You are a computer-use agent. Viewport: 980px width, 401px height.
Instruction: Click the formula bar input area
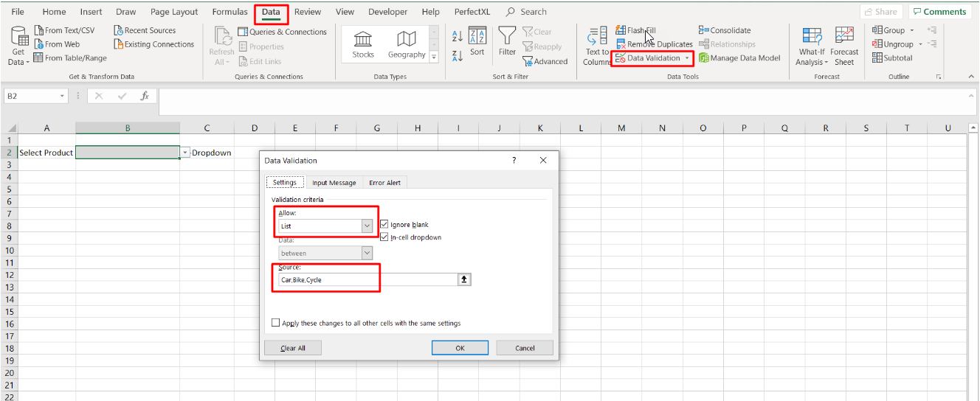pos(561,102)
